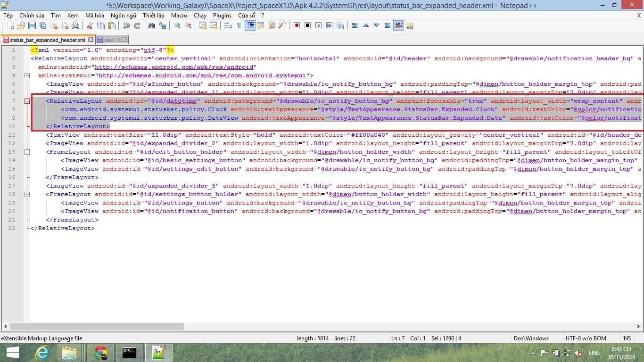Run macro multiple times icon
The image size is (644, 362).
(x=329, y=25)
